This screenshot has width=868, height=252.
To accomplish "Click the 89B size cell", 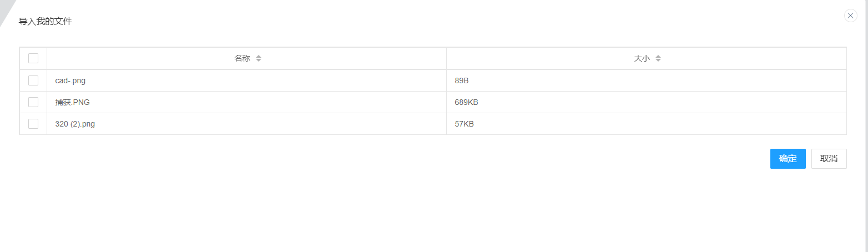I will click(462, 80).
